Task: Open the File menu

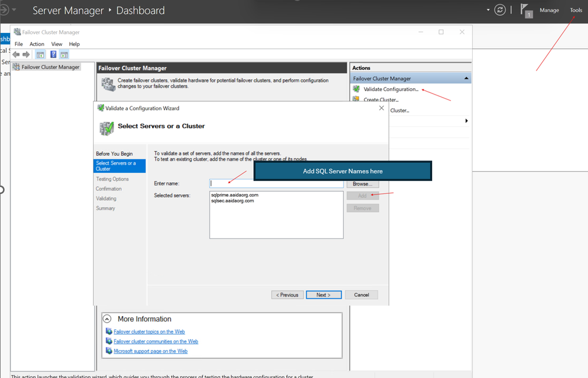Action: (19, 44)
